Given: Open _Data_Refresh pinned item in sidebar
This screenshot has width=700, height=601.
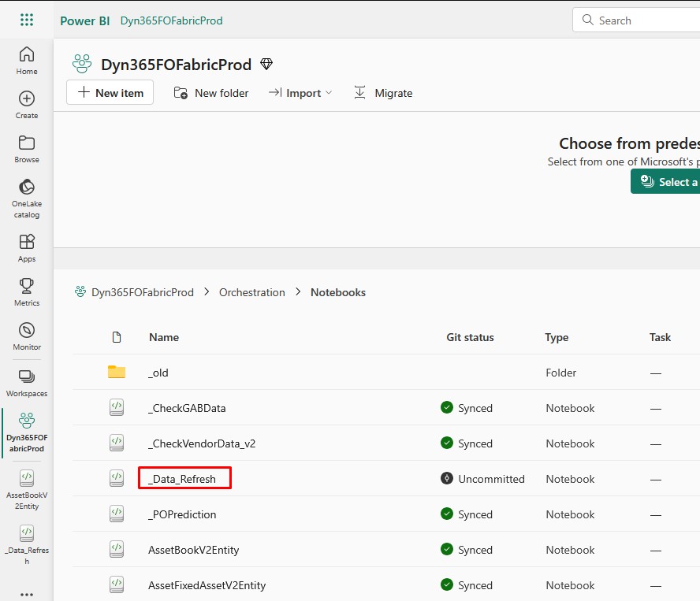Looking at the screenshot, I should coord(27,545).
